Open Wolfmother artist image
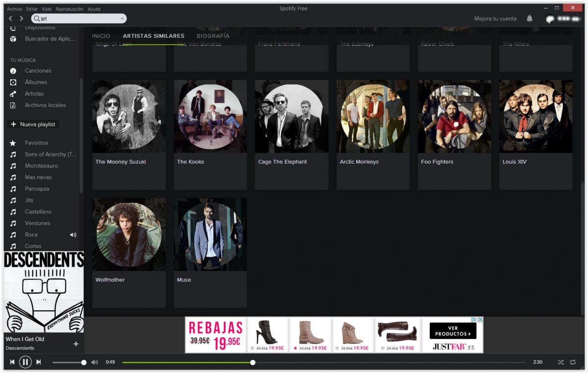This screenshot has width=588, height=373. coord(129,234)
